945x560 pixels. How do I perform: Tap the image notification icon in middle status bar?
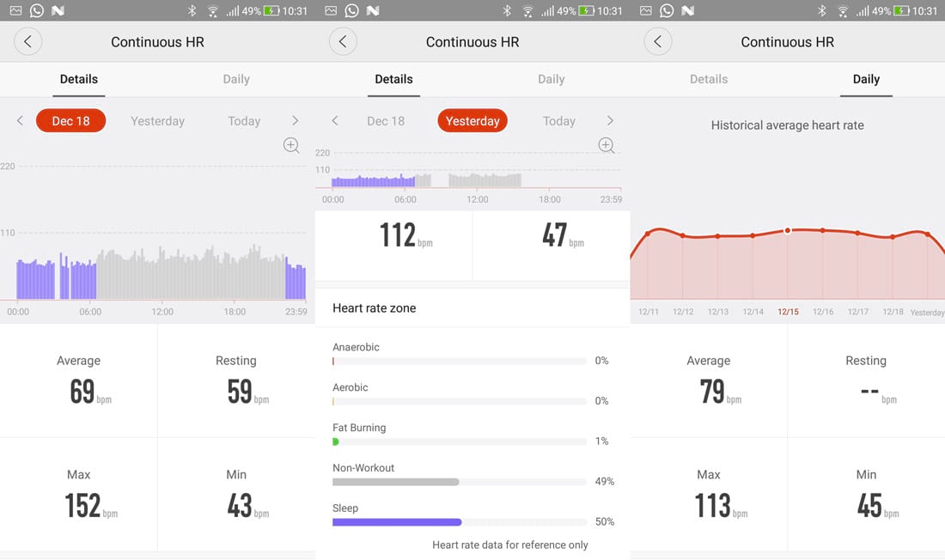[x=331, y=10]
